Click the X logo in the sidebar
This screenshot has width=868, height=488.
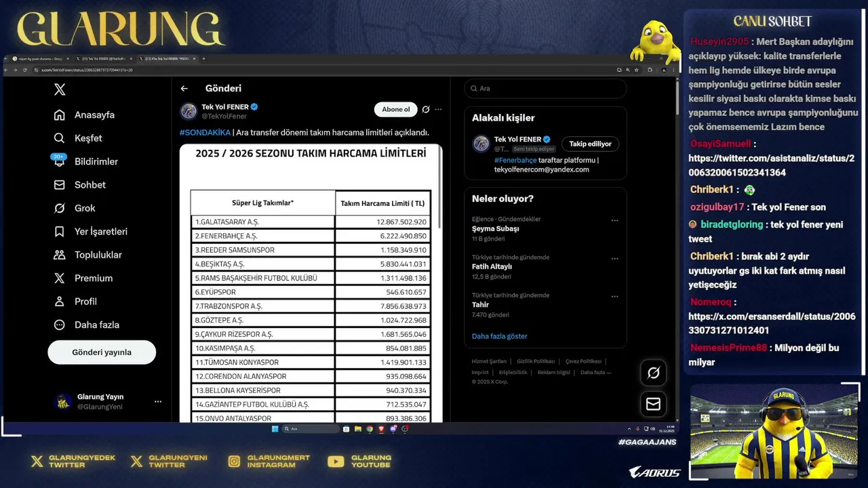(60, 89)
